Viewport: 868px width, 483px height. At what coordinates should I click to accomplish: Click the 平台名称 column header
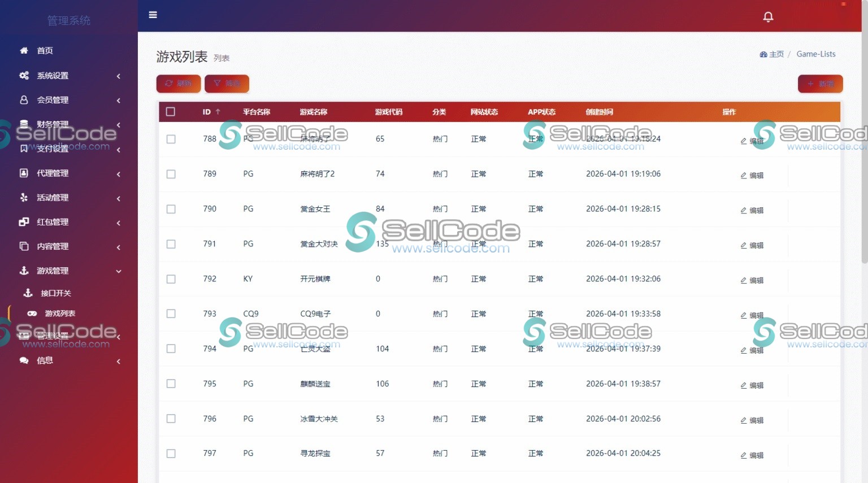tap(257, 112)
